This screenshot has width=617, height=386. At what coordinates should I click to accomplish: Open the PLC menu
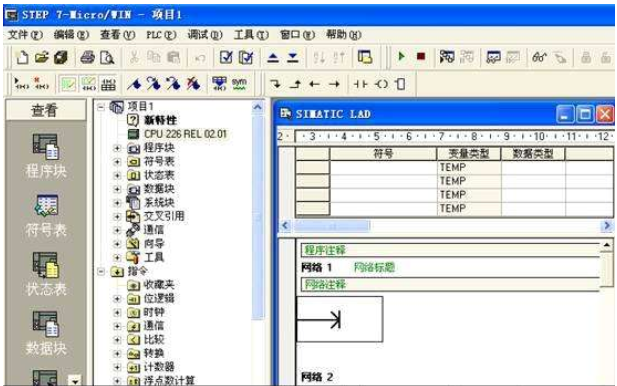pyautogui.click(x=161, y=35)
